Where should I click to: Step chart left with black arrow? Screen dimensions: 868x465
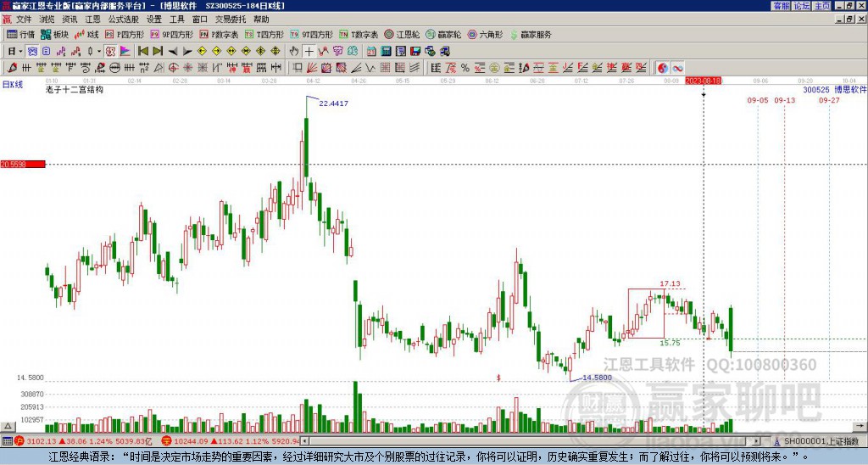pyautogui.click(x=173, y=52)
